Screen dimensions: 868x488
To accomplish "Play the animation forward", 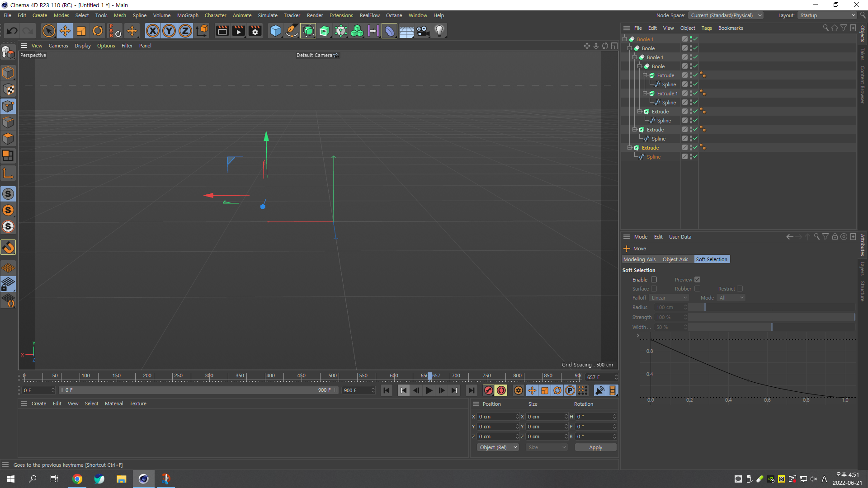I will coord(429,390).
